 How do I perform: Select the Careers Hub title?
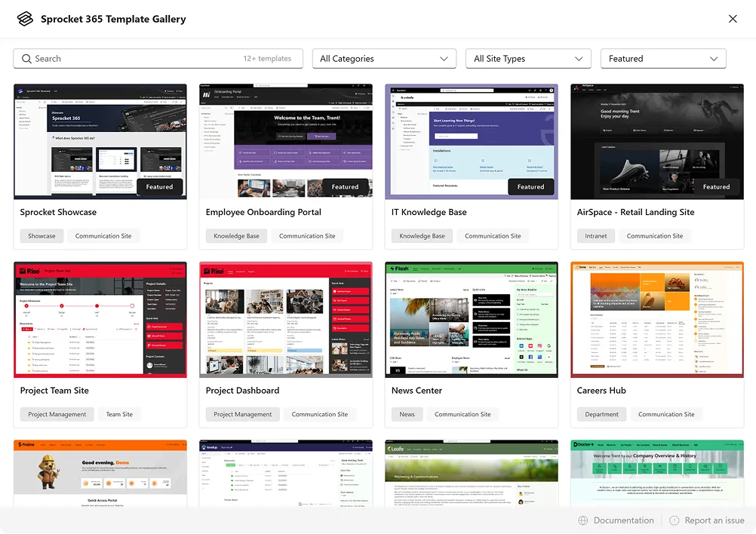601,391
